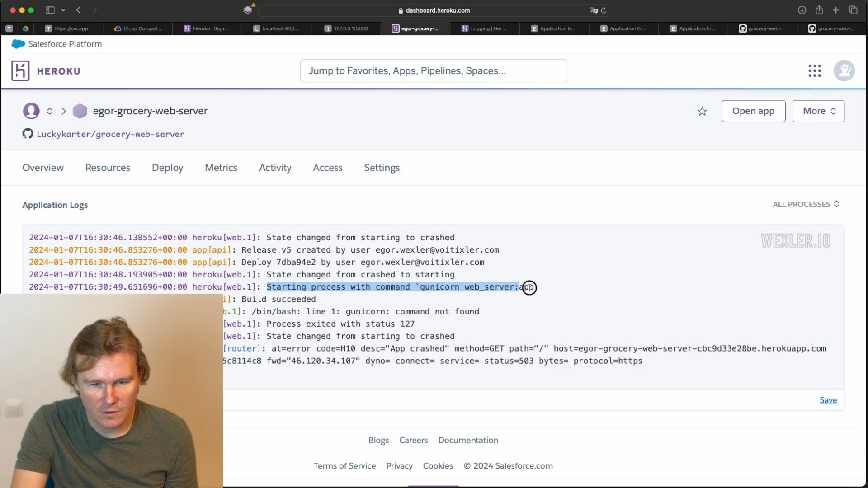Image resolution: width=868 pixels, height=488 pixels.
Task: Switch to Deploy tab
Action: point(167,168)
